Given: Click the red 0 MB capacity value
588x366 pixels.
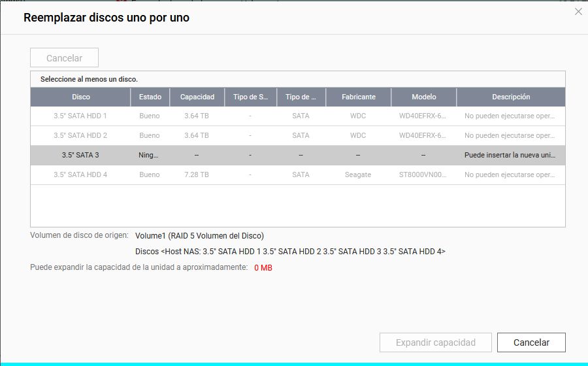Looking at the screenshot, I should [x=263, y=268].
